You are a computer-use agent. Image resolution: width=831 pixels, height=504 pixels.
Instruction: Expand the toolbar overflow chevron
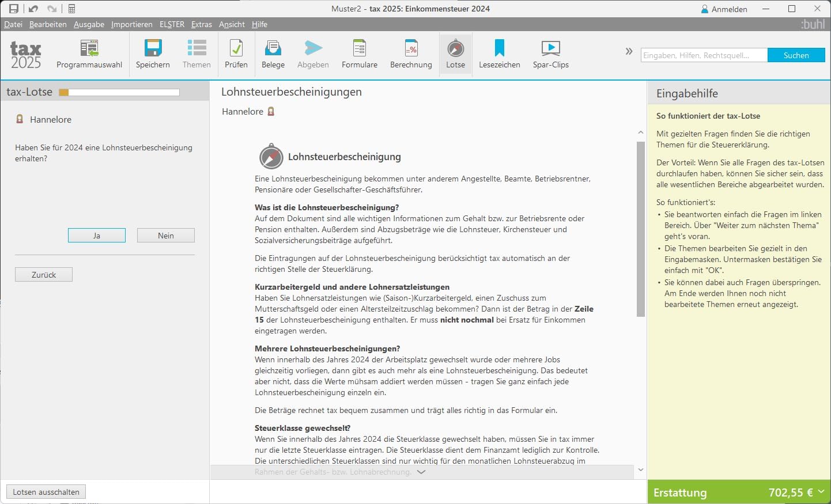[x=629, y=51]
